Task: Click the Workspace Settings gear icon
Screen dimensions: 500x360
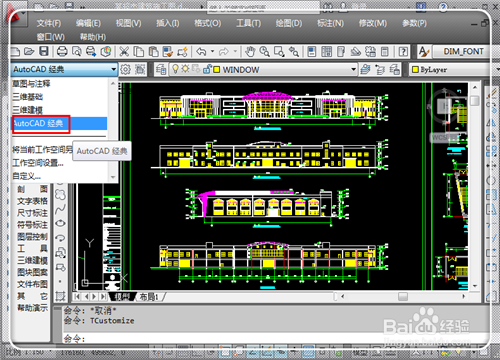Action: 125,69
